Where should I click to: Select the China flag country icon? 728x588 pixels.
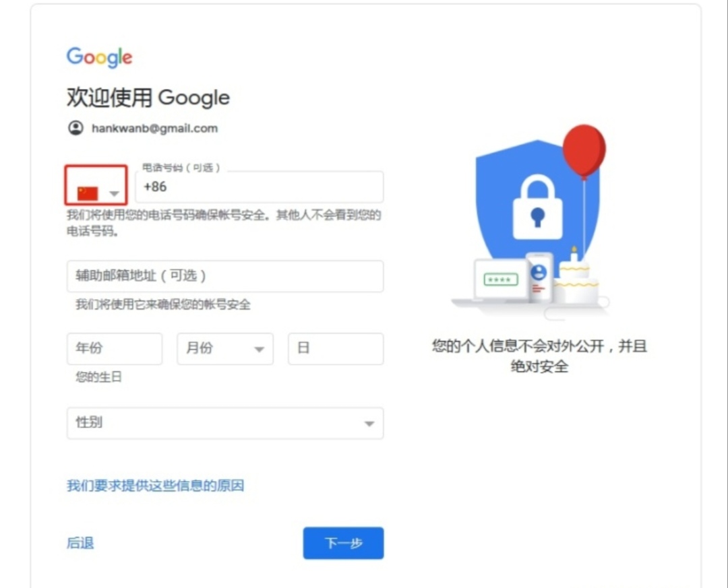[x=88, y=193]
